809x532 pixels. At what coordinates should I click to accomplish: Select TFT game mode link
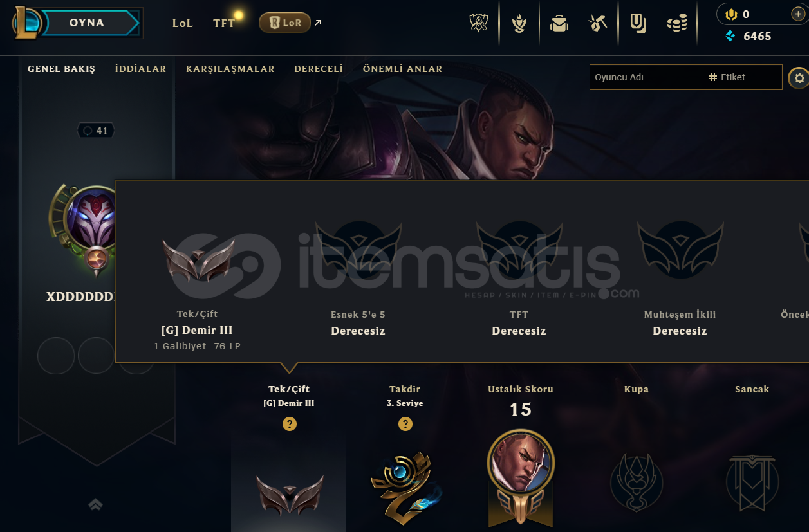(x=224, y=23)
